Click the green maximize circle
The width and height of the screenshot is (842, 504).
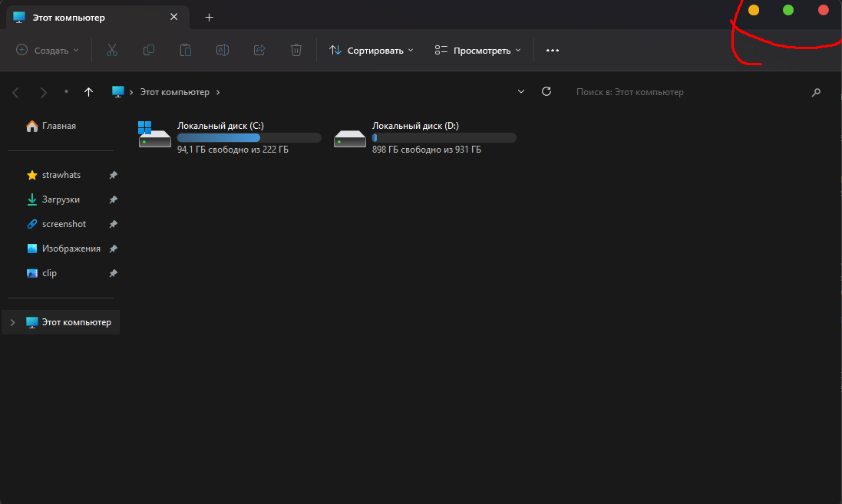788,10
